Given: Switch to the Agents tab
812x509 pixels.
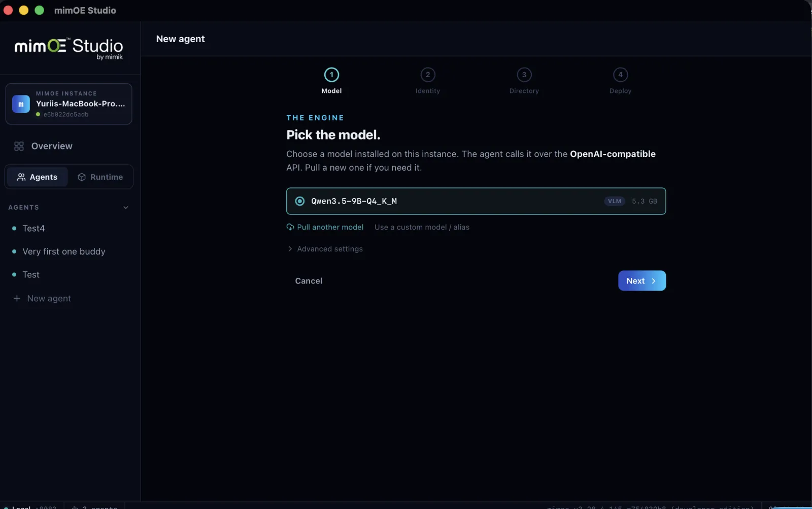Looking at the screenshot, I should pos(37,177).
